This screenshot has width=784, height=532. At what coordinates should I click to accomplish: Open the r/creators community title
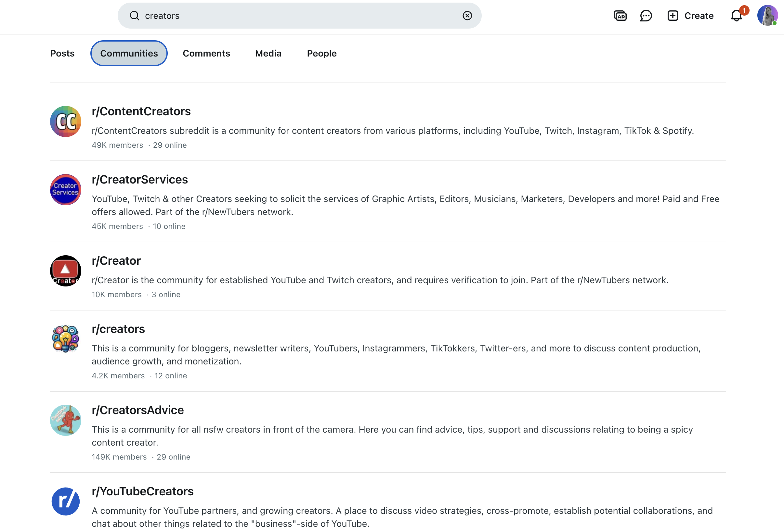click(118, 329)
